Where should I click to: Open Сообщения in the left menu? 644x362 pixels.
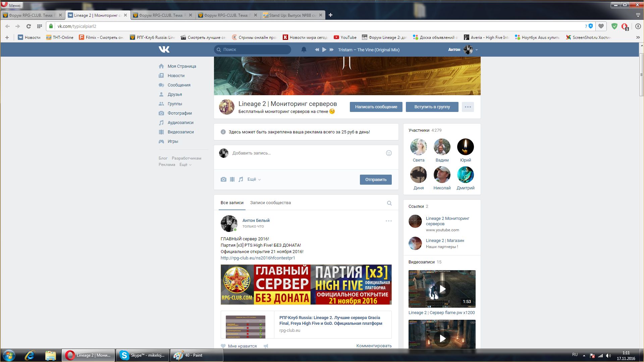point(179,85)
